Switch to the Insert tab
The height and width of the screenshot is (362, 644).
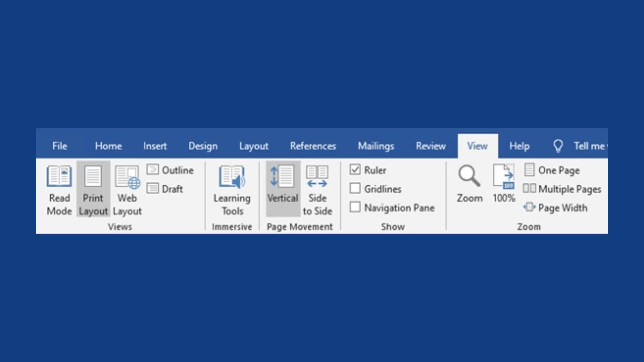tap(155, 146)
